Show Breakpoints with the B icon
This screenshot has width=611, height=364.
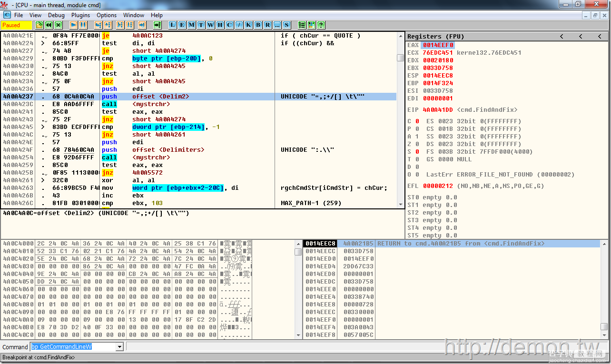pyautogui.click(x=258, y=25)
